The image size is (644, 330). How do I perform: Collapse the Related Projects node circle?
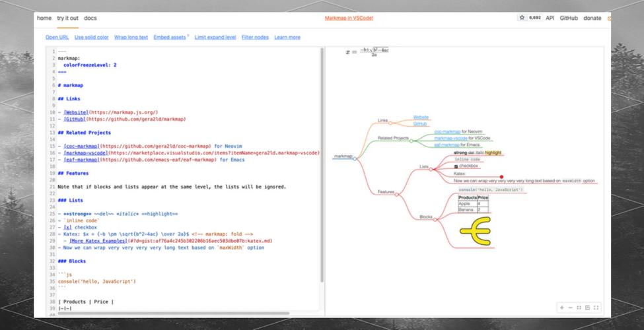point(411,141)
